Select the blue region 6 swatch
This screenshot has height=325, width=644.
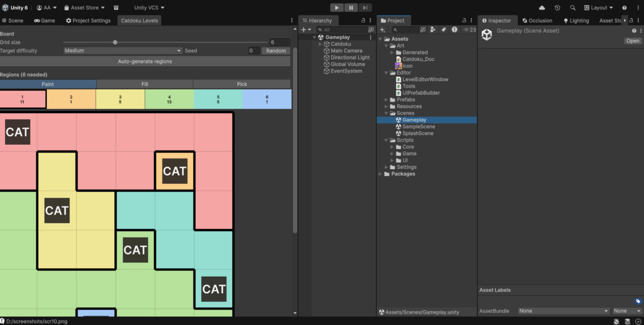coord(267,99)
